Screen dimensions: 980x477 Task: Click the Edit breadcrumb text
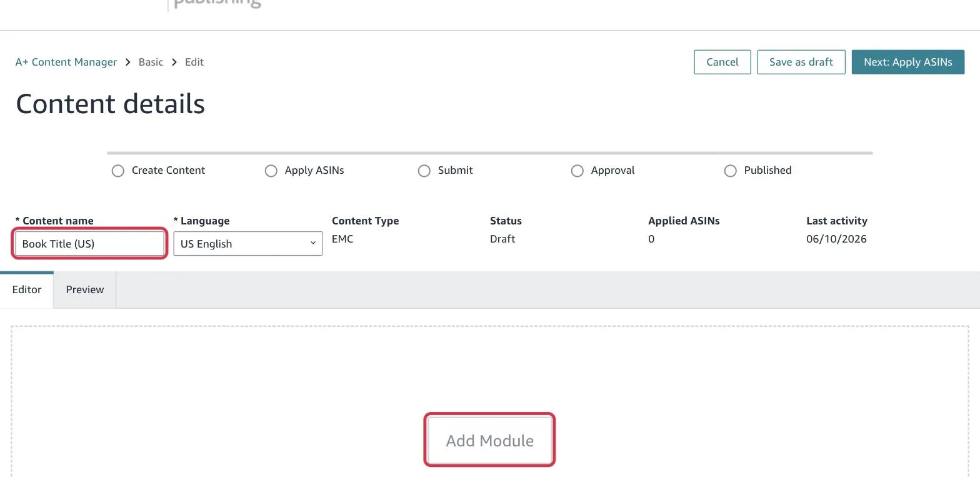[194, 62]
